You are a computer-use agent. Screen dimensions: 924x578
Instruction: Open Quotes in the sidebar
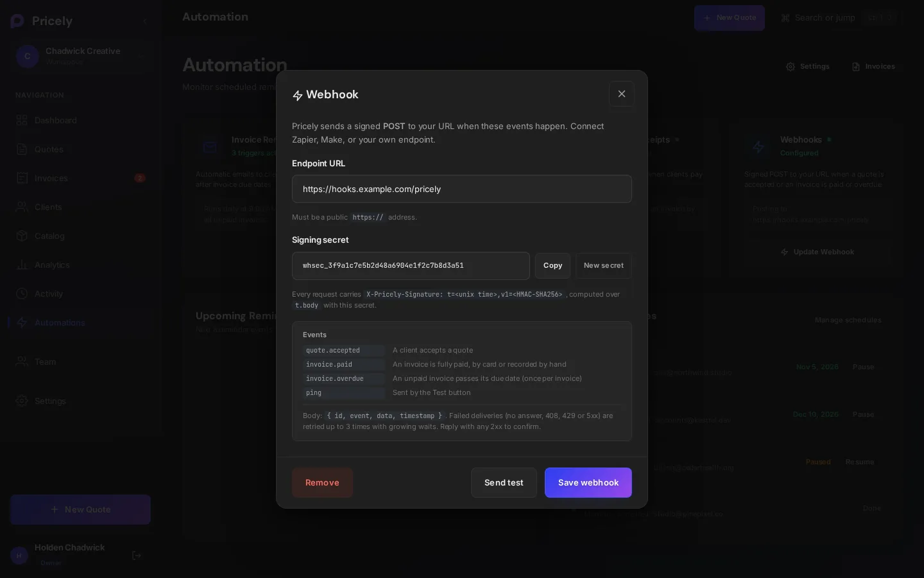point(80,149)
